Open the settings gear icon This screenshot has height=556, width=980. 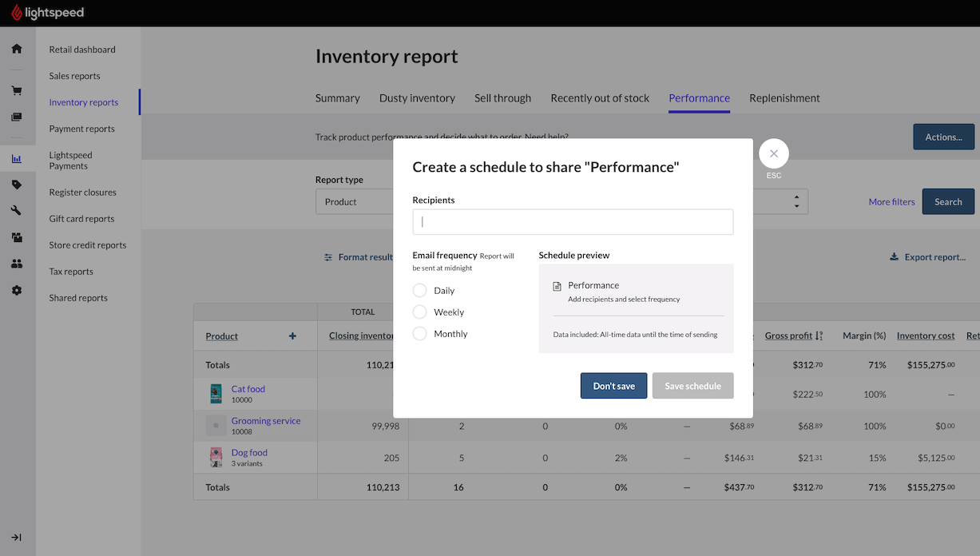(x=17, y=290)
